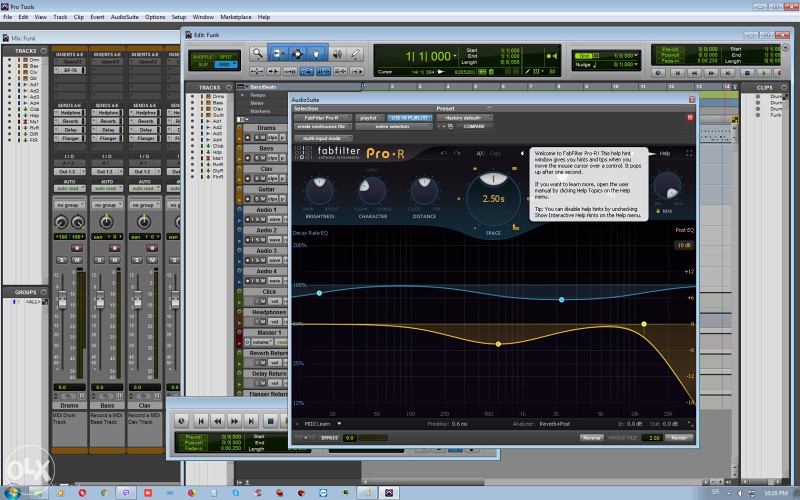Click the red target button in AudioSuite
Image resolution: width=800 pixels, height=500 pixels.
pyautogui.click(x=690, y=117)
